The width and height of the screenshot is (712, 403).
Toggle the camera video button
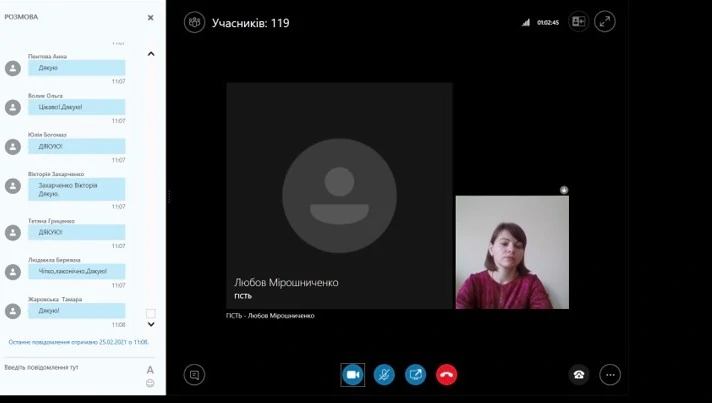click(x=352, y=374)
